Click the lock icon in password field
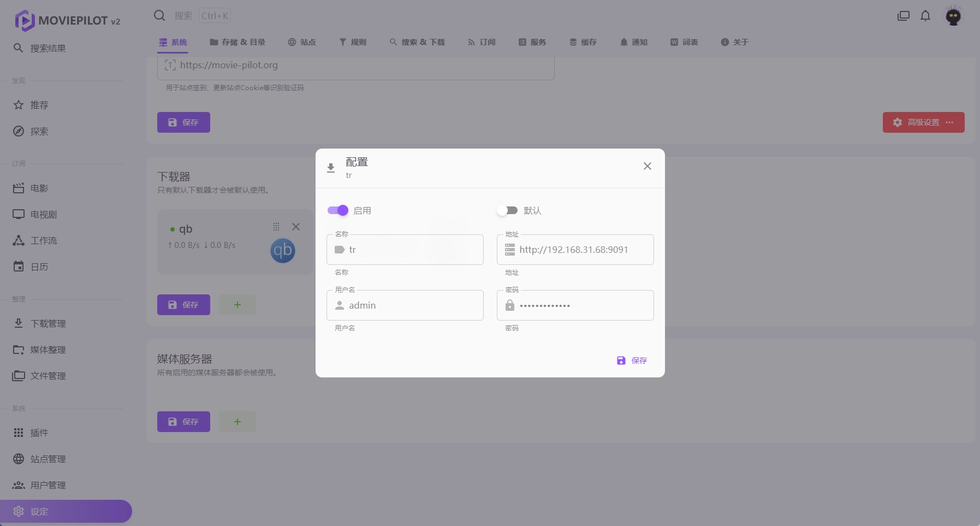 pyautogui.click(x=510, y=305)
